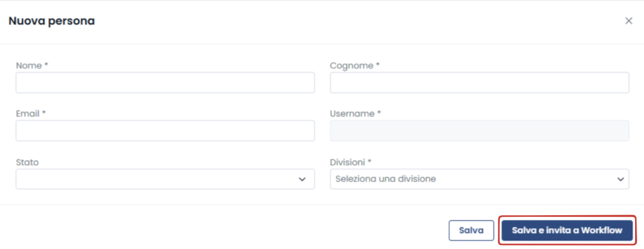Focus the Nome text field

(x=165, y=83)
